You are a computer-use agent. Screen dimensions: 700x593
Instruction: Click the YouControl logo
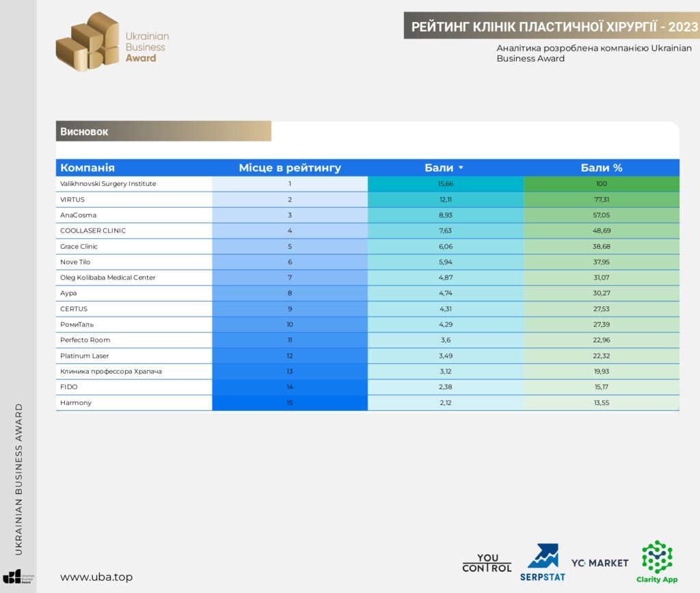tap(487, 563)
